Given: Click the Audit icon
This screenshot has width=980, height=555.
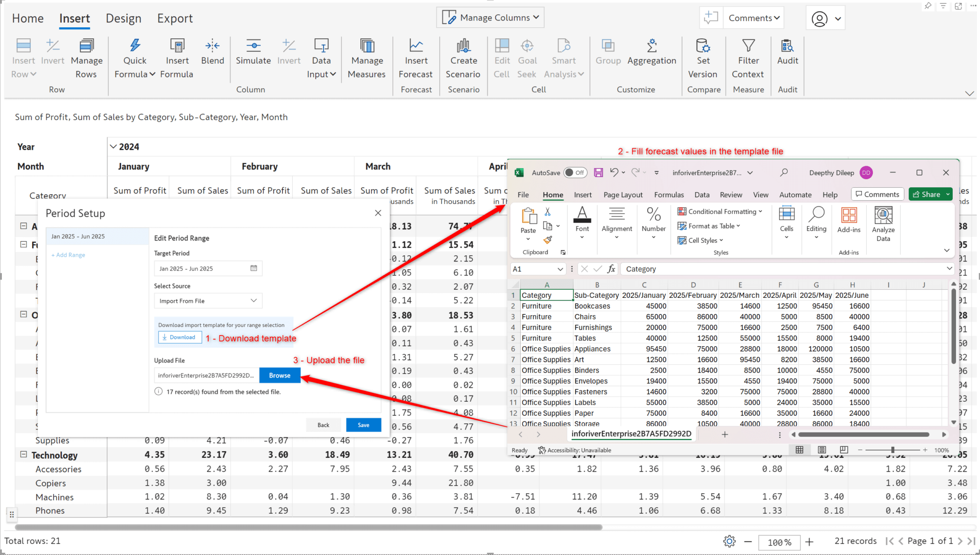Looking at the screenshot, I should click(x=788, y=45).
